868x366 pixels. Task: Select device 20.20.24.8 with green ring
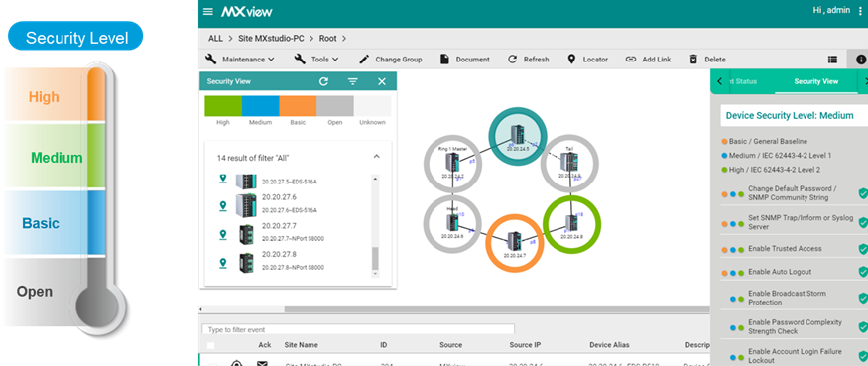pos(571,224)
